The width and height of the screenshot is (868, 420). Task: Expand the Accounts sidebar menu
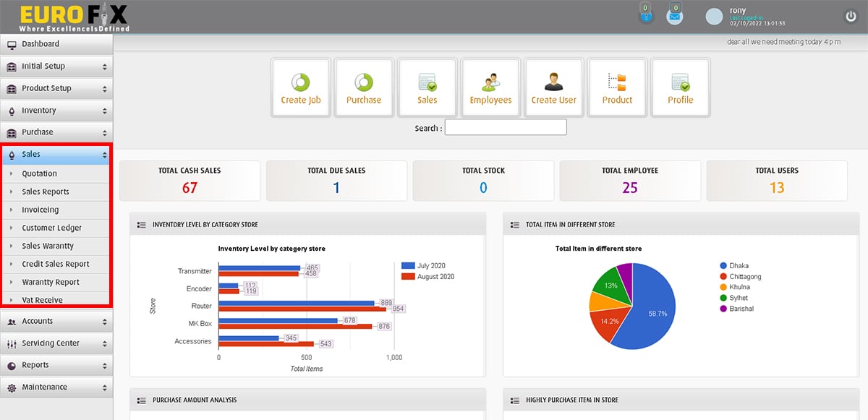pos(56,321)
